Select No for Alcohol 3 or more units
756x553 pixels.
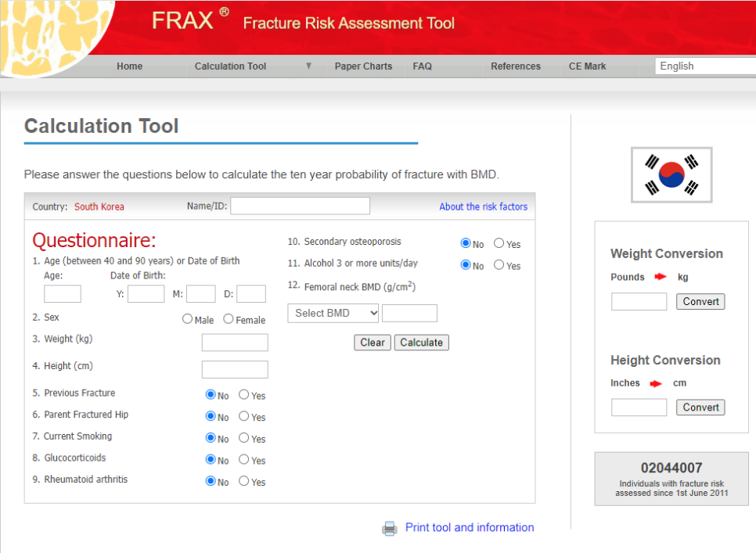(x=466, y=264)
